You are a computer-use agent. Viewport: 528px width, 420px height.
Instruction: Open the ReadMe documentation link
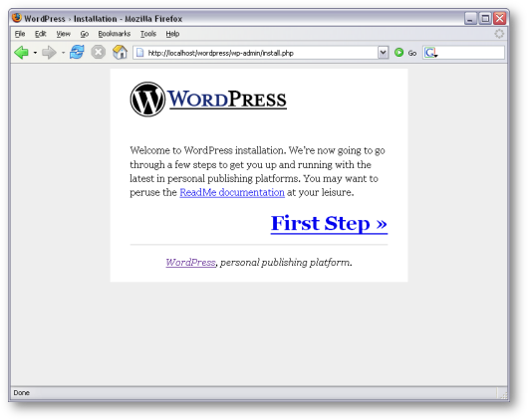232,192
